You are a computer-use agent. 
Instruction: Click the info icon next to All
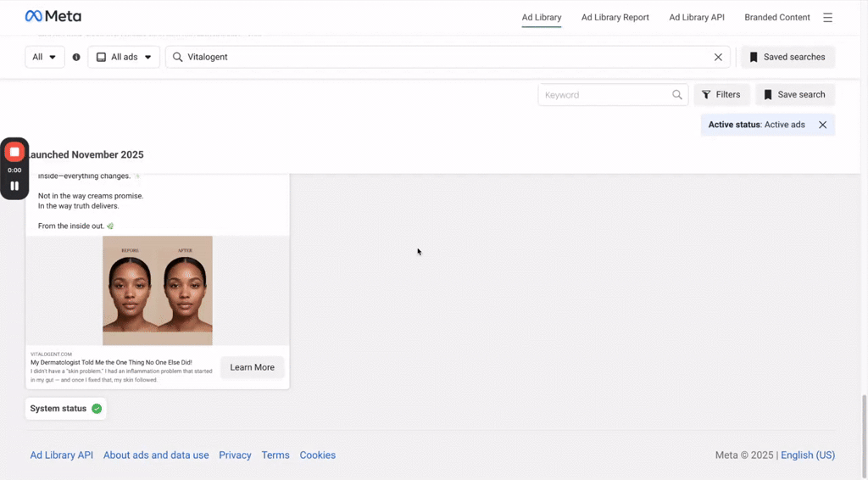(76, 57)
